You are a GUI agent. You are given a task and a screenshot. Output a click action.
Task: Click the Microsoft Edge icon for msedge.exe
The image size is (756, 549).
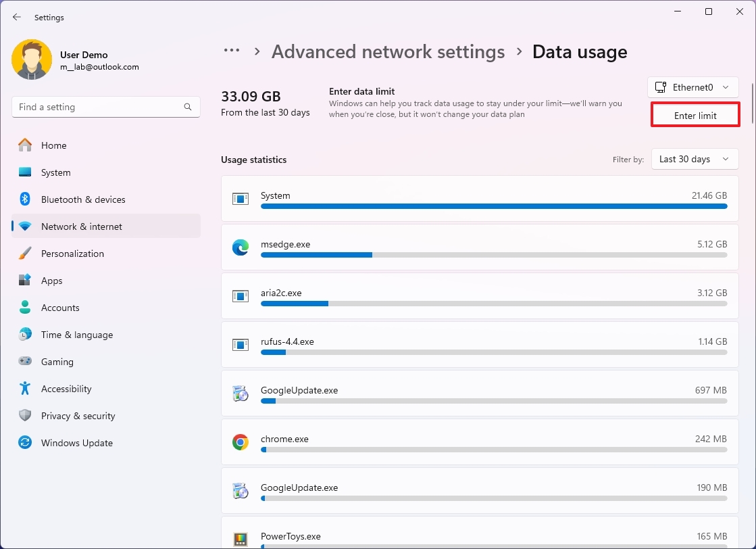[240, 247]
